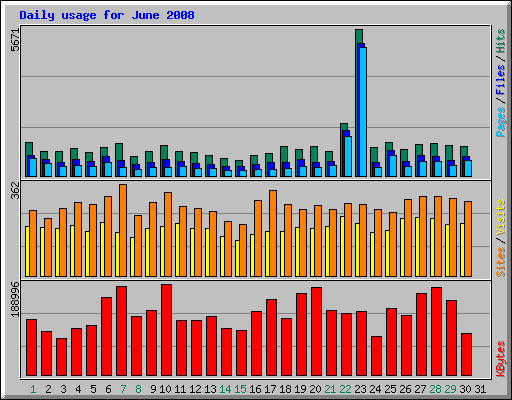Click the red KBytes bar for day 20
The image size is (512, 400).
pos(316,332)
